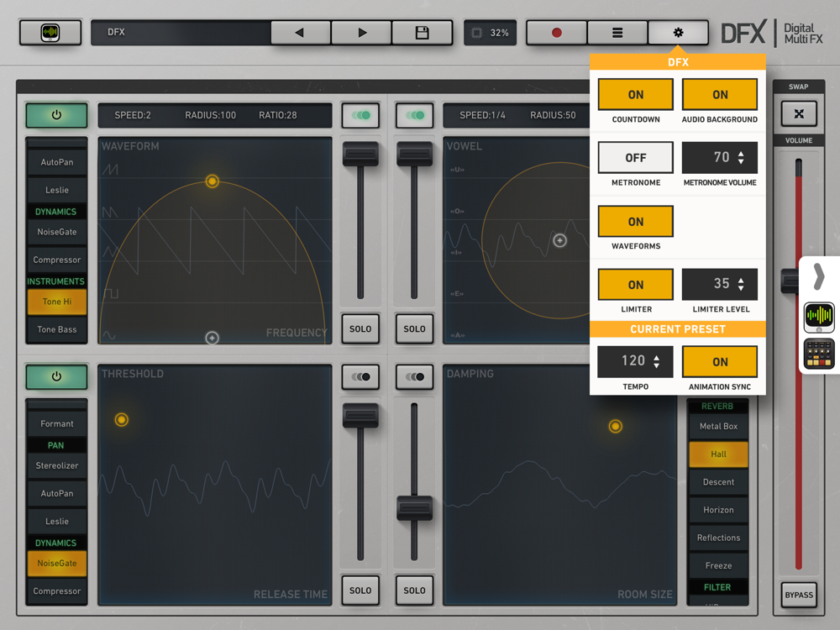This screenshot has width=840, height=630.
Task: Turn off the Countdown toggle
Action: (x=635, y=95)
